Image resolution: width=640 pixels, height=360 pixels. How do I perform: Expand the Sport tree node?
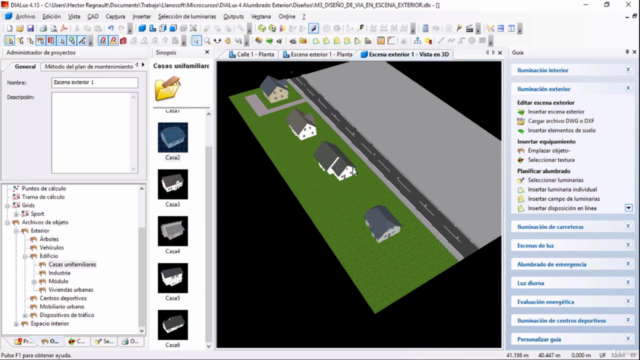tap(16, 214)
